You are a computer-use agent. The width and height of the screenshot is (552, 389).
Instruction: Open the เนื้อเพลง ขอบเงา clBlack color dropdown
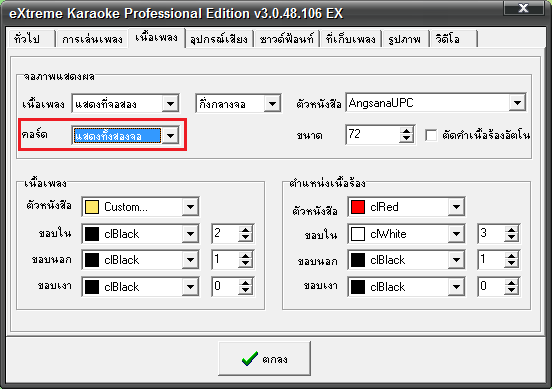coord(190,287)
